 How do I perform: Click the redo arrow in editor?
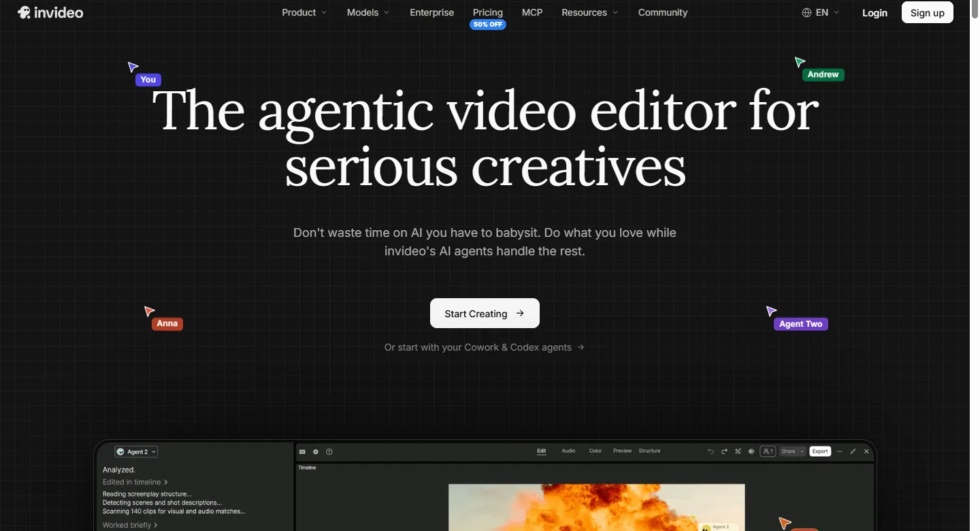click(724, 451)
